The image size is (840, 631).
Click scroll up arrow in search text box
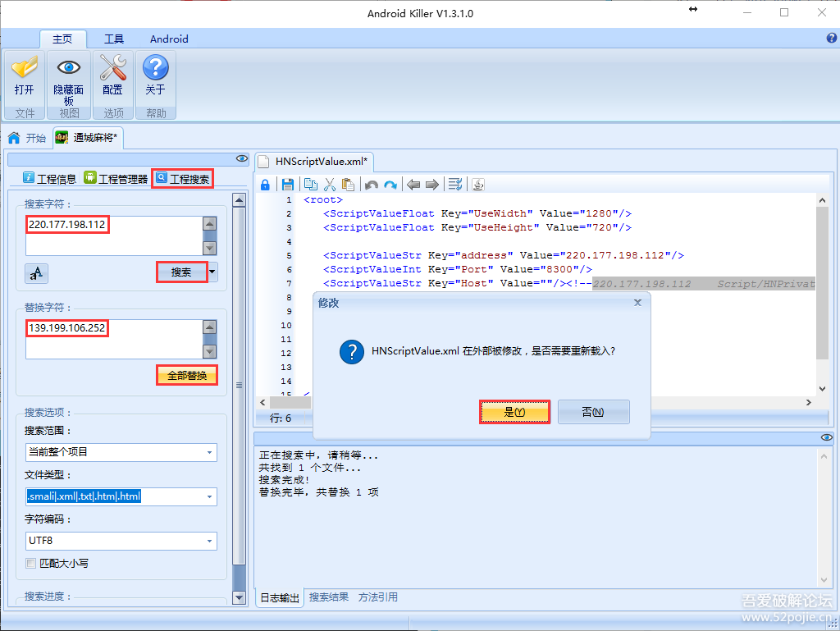(210, 223)
